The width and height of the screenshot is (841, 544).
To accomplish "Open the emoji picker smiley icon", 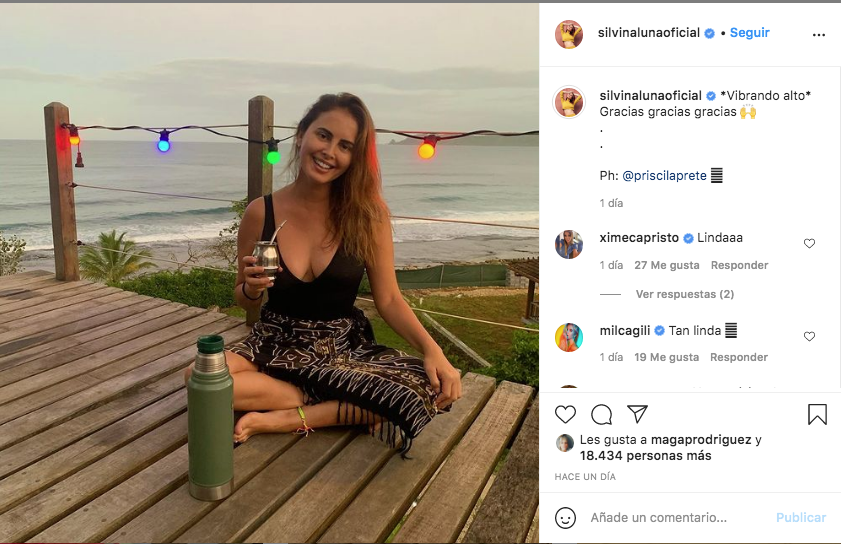I will (x=566, y=518).
